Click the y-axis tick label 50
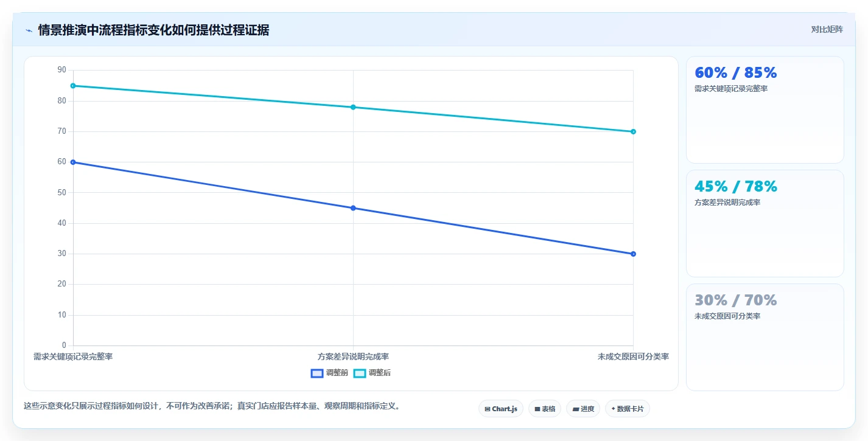The height and width of the screenshot is (441, 868). [x=61, y=193]
